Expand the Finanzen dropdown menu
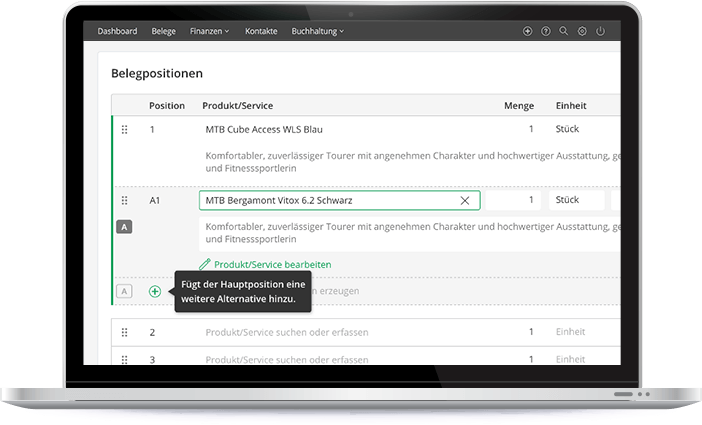The image size is (702, 425). click(209, 32)
